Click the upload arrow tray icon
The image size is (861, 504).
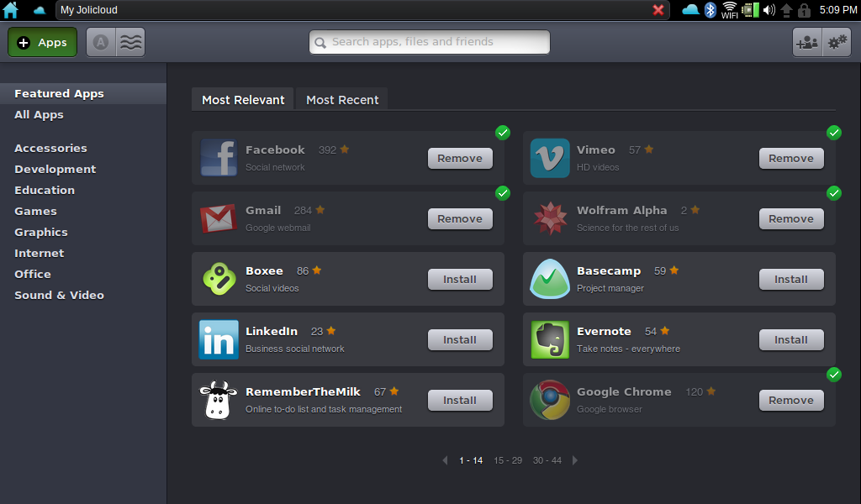786,10
